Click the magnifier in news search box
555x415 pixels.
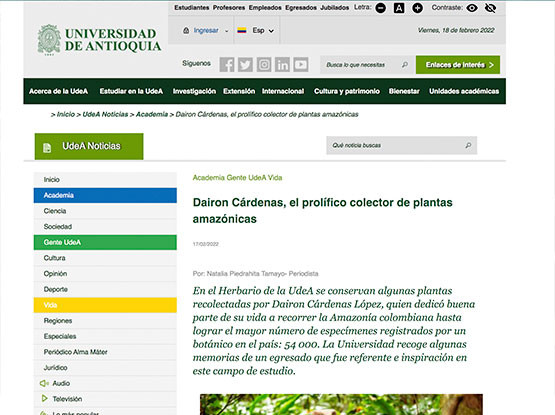(468, 145)
